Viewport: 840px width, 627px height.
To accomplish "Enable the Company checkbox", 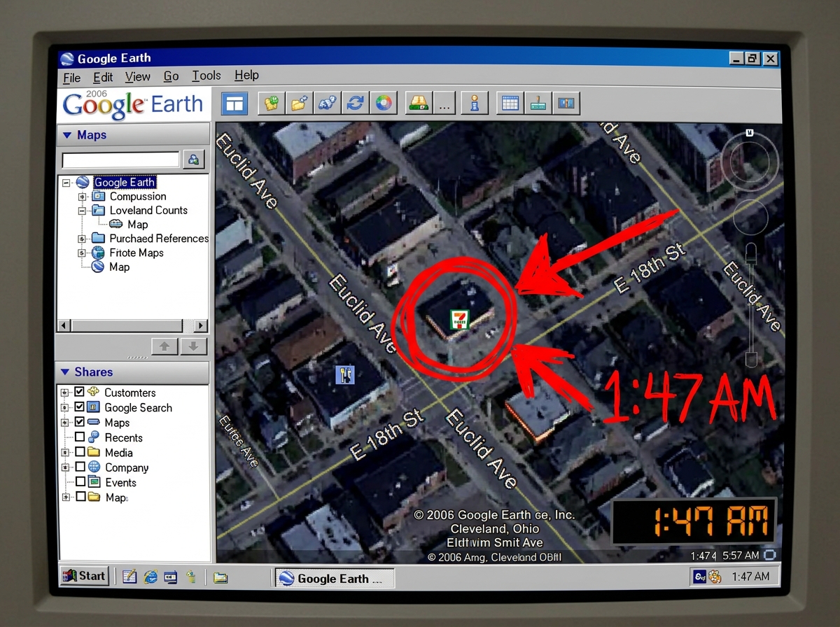I will tap(79, 467).
